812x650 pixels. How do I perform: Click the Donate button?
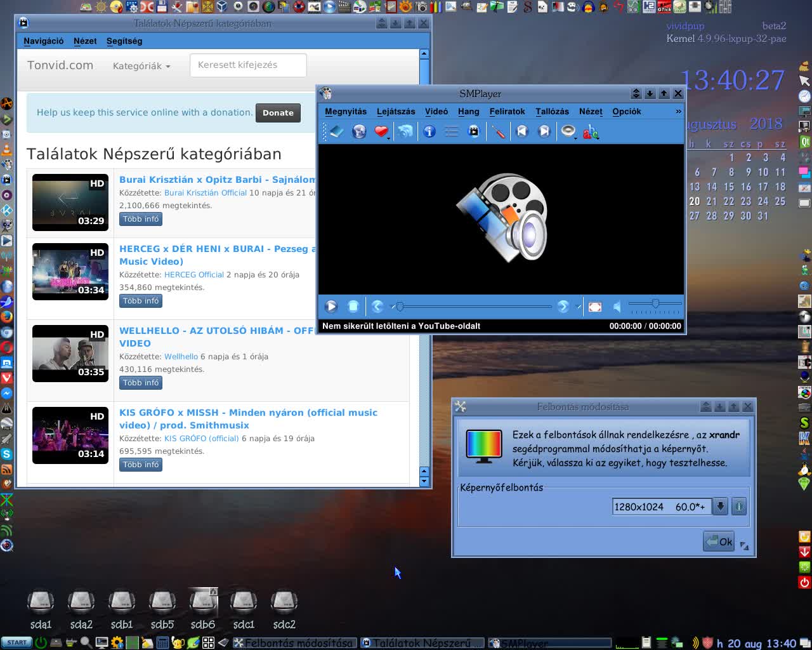(x=278, y=112)
